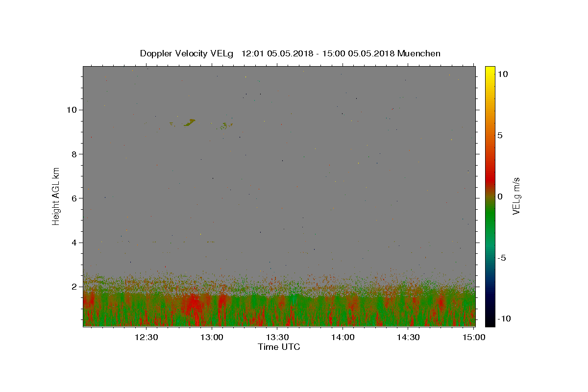Click the height tick label 8
This screenshot has height=392, width=588.
(x=74, y=154)
